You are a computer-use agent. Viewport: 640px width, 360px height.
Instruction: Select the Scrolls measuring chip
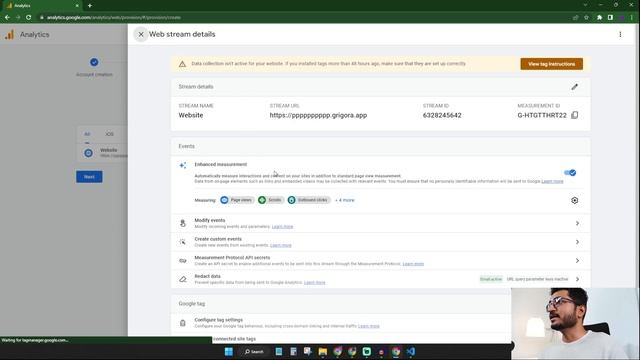(x=271, y=200)
